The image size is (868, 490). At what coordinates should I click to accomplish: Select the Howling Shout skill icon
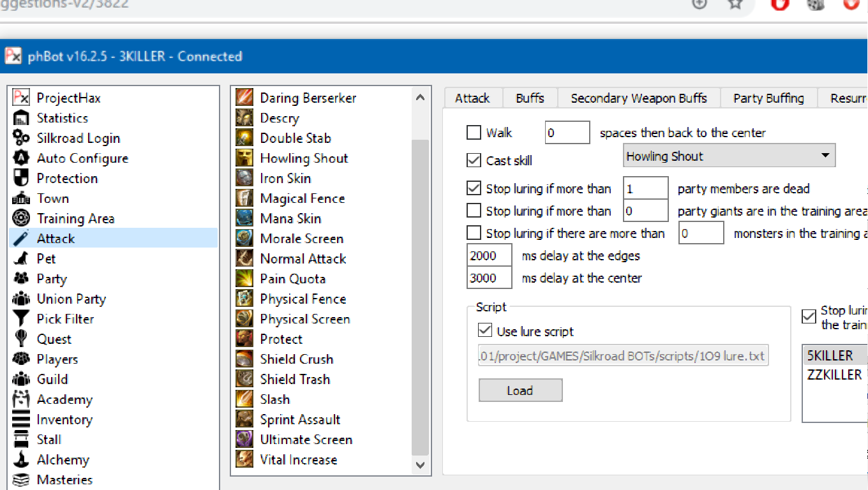pyautogui.click(x=244, y=158)
